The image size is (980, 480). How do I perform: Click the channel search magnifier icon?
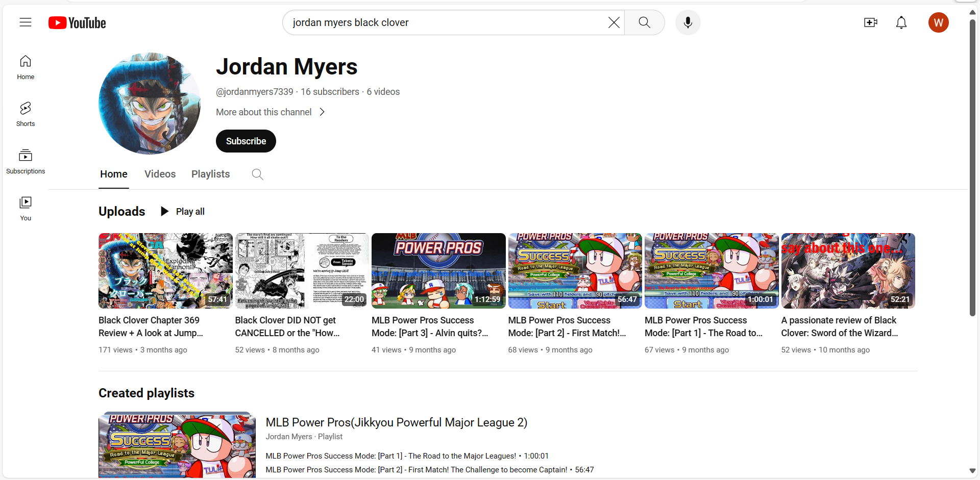click(257, 174)
